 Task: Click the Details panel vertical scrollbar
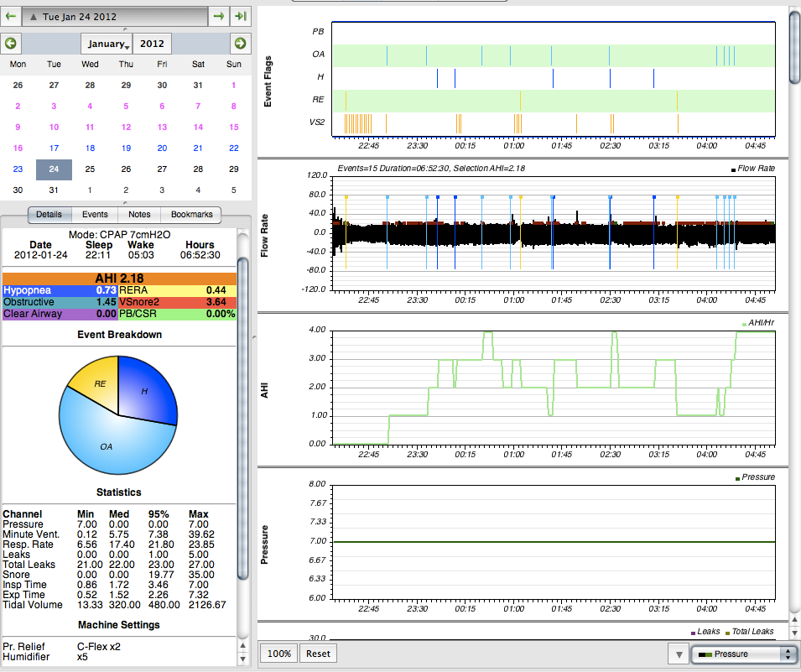tap(242, 419)
